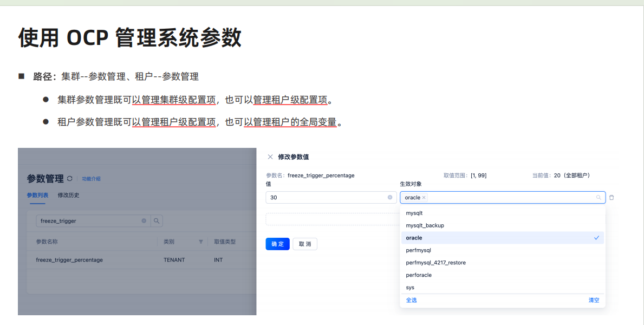Clear the value field containing 30
The height and width of the screenshot is (325, 644).
pyautogui.click(x=389, y=198)
